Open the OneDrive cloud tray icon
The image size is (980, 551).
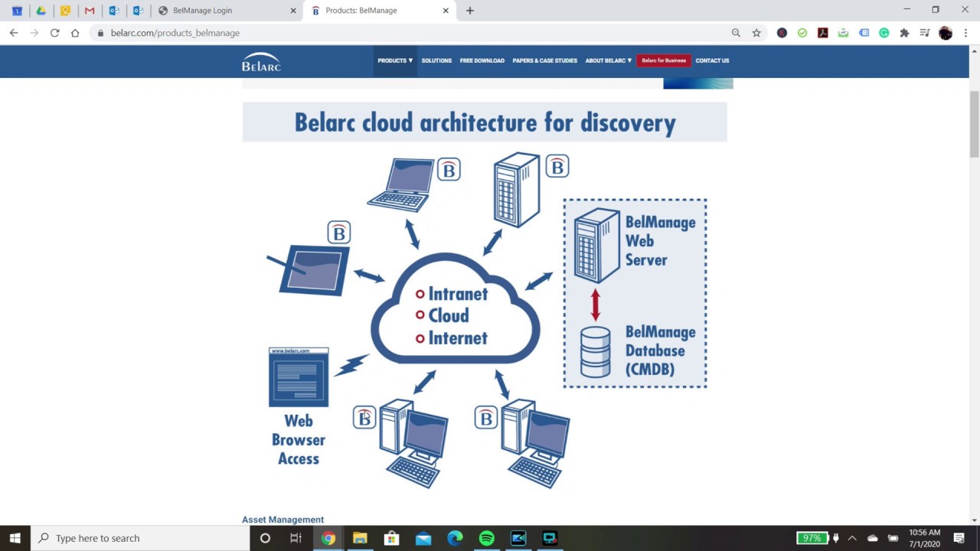click(x=872, y=538)
